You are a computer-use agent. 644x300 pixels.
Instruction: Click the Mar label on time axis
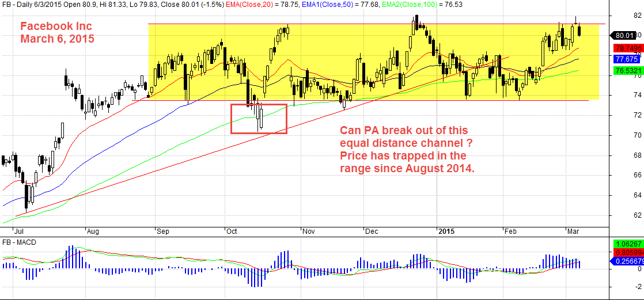573,231
